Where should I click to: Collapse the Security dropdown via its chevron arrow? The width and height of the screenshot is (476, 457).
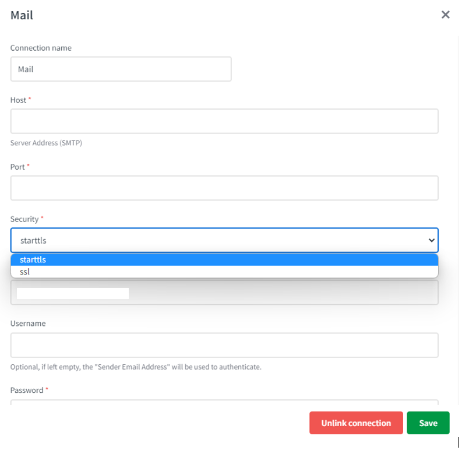coord(431,240)
